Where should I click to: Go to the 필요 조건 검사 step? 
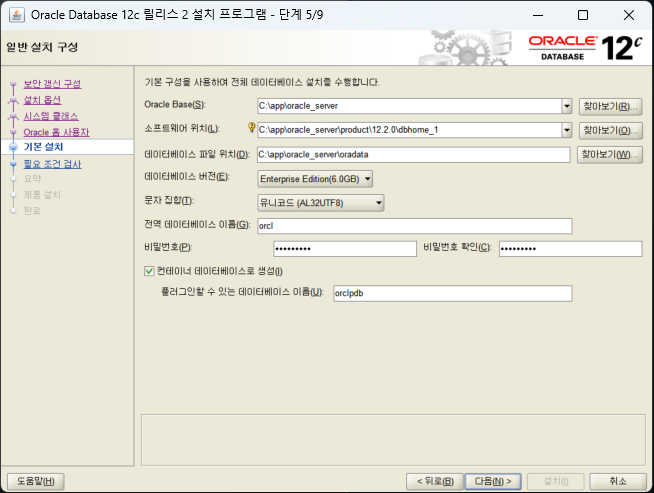click(x=53, y=164)
